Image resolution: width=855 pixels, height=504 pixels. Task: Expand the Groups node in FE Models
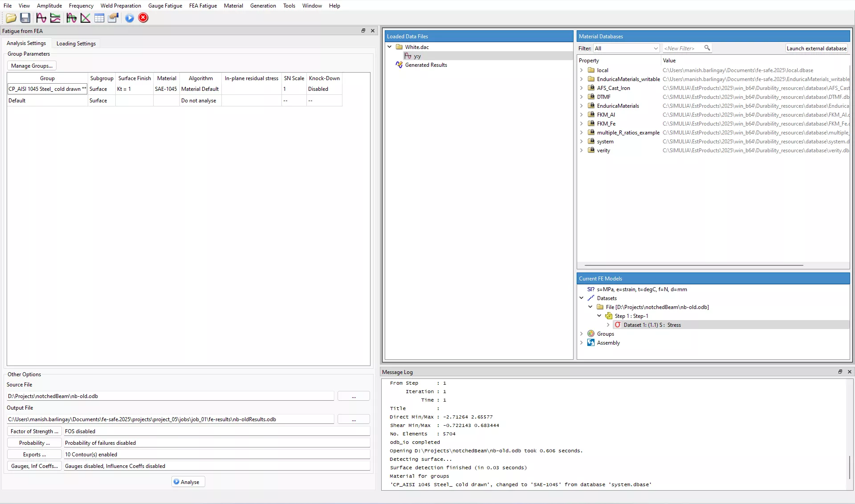tap(581, 334)
